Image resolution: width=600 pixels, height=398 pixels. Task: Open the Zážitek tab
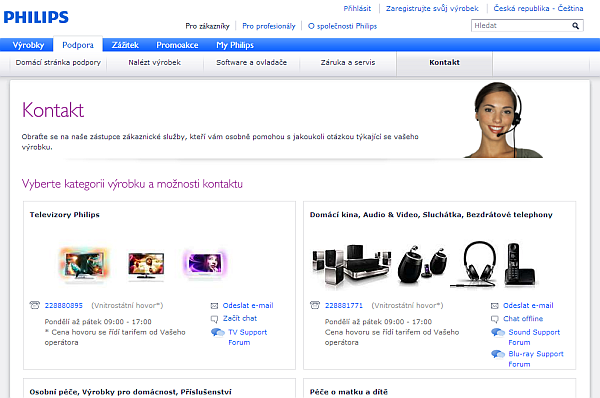pos(125,45)
